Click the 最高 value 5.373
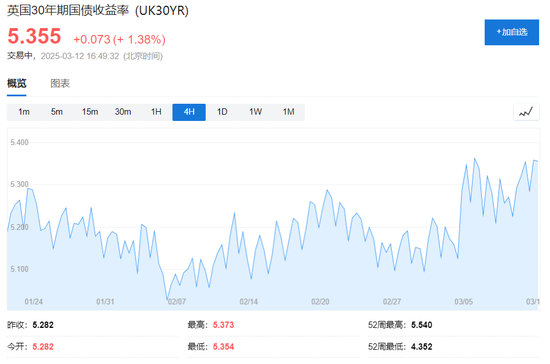The image size is (550, 364). point(223,325)
